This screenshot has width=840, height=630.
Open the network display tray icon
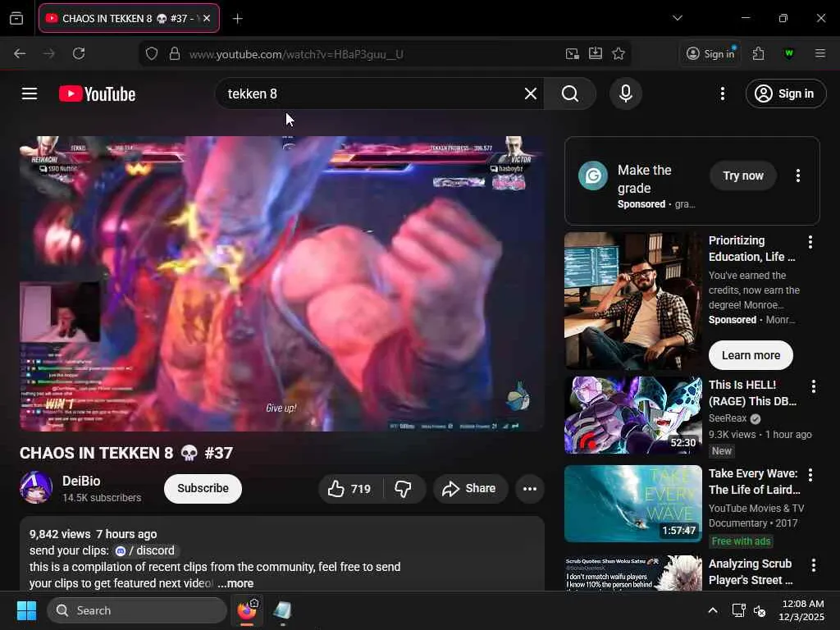tap(738, 610)
